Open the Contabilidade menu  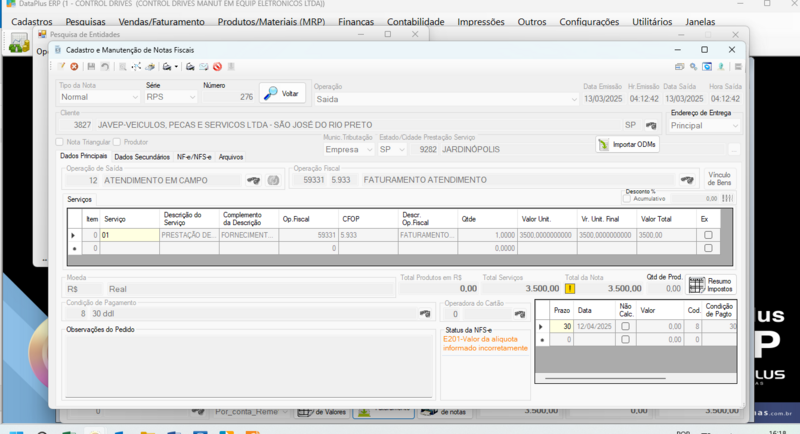(415, 22)
